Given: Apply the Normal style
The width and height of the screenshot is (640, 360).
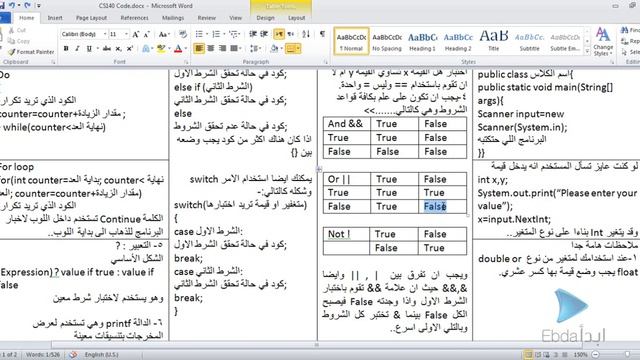Looking at the screenshot, I should point(351,41).
